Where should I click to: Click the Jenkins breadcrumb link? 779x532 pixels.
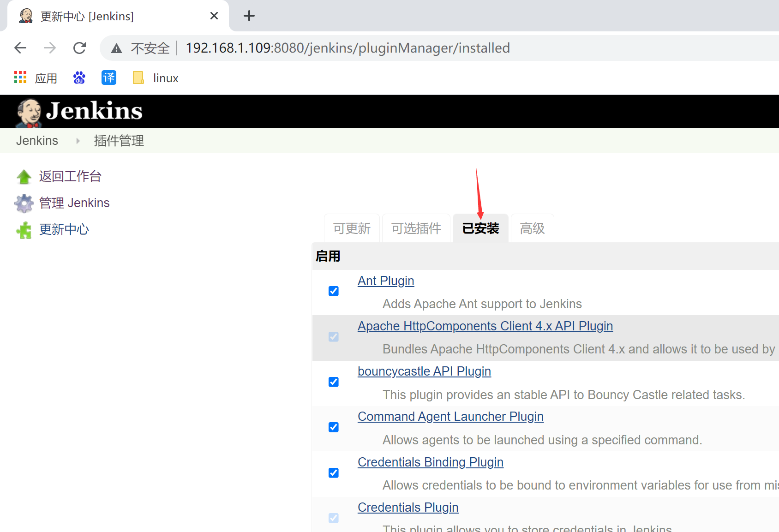tap(37, 141)
